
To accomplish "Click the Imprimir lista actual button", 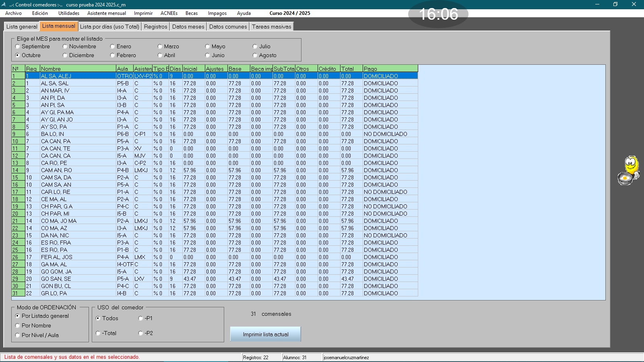I will [266, 334].
